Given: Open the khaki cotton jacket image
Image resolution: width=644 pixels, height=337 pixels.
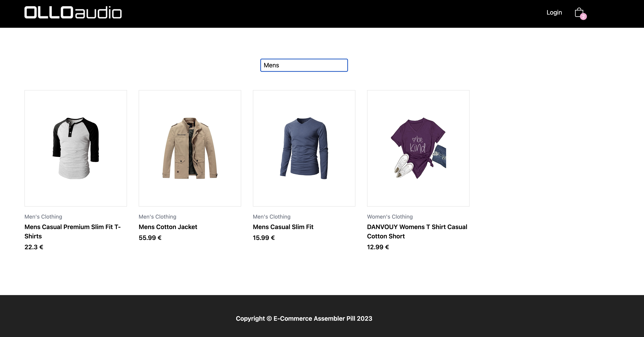Looking at the screenshot, I should coord(190,148).
